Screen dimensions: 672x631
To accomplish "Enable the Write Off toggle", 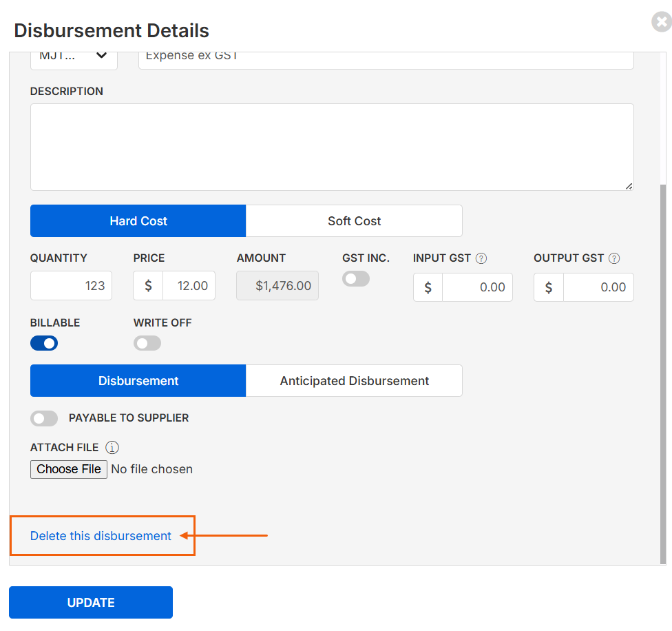I will (x=147, y=343).
